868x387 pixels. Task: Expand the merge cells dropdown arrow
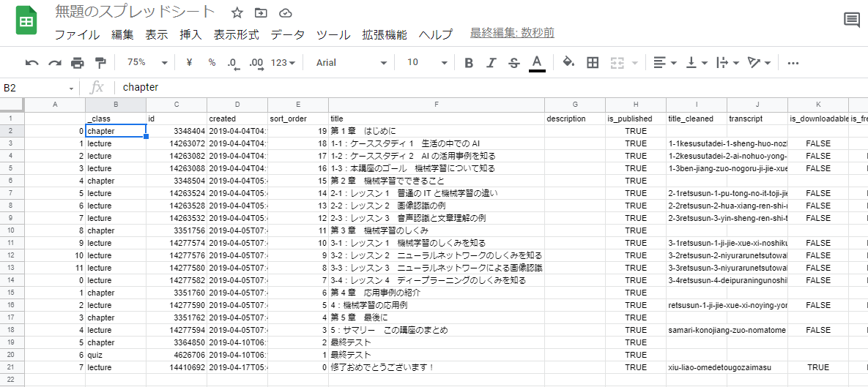pyautogui.click(x=634, y=62)
